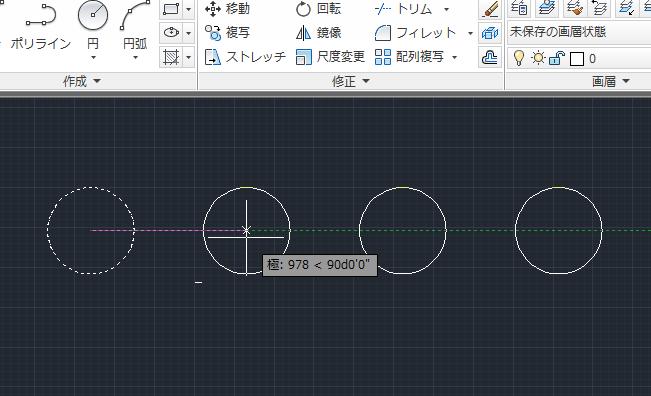The image size is (651, 396).
Task: Open the 円 (circle) dropdown arrow
Action: (x=93, y=58)
